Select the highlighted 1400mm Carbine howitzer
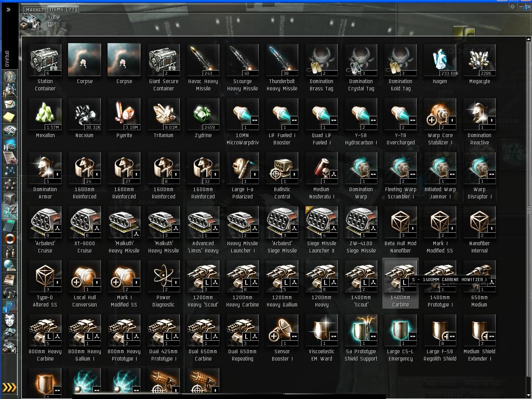Image resolution: width=532 pixels, height=399 pixels. point(401,283)
